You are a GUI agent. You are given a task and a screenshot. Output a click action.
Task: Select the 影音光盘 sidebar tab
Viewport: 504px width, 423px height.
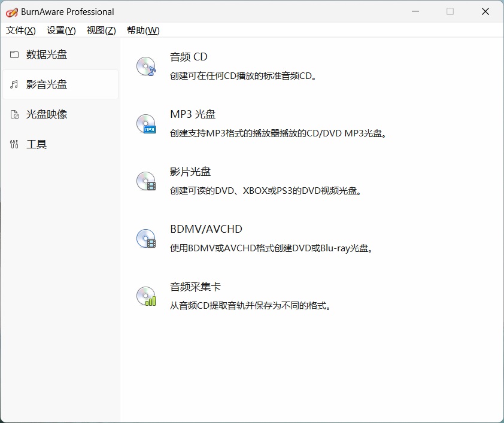click(60, 84)
